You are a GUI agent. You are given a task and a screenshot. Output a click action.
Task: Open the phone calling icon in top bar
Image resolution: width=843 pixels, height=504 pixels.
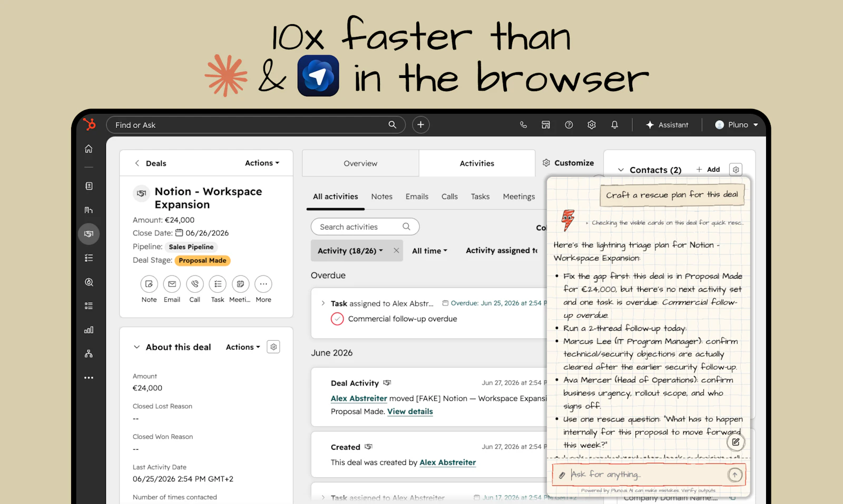click(523, 125)
